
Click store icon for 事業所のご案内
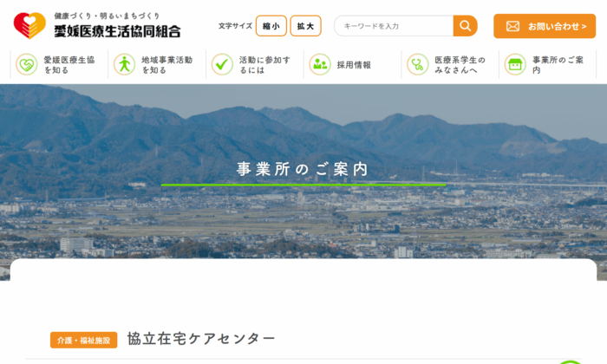tap(515, 64)
